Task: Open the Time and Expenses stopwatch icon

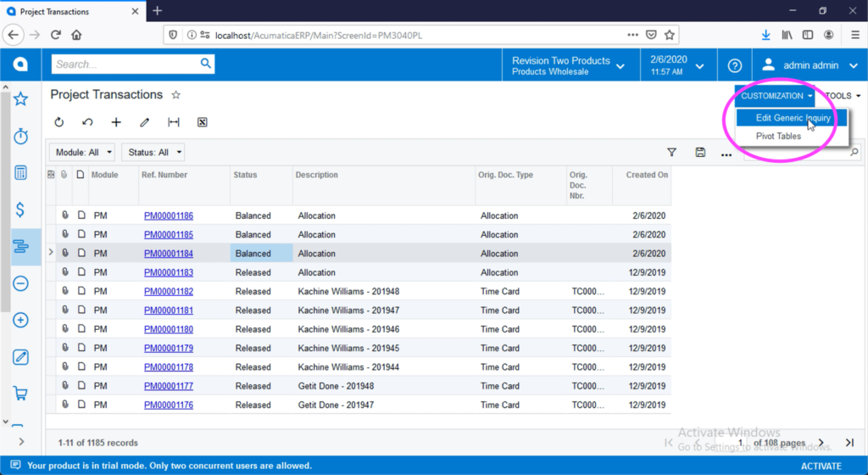Action: pyautogui.click(x=20, y=137)
